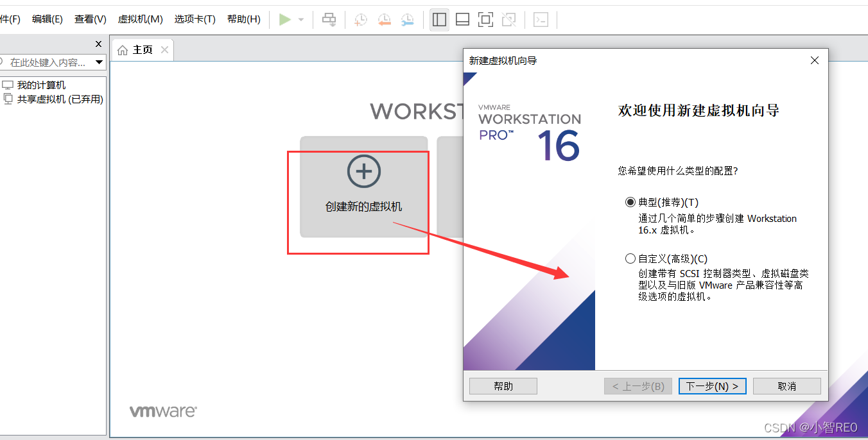Click the green Power On play icon
The height and width of the screenshot is (440, 868).
[285, 19]
